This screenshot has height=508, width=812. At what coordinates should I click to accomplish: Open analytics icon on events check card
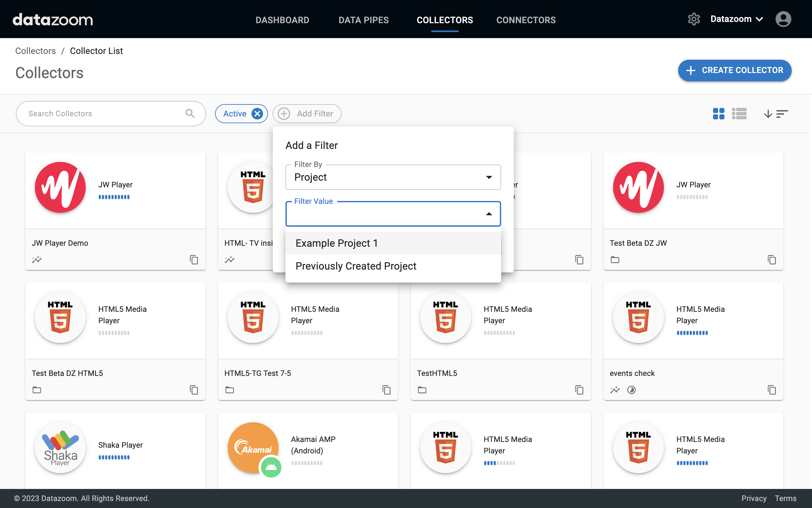click(615, 390)
